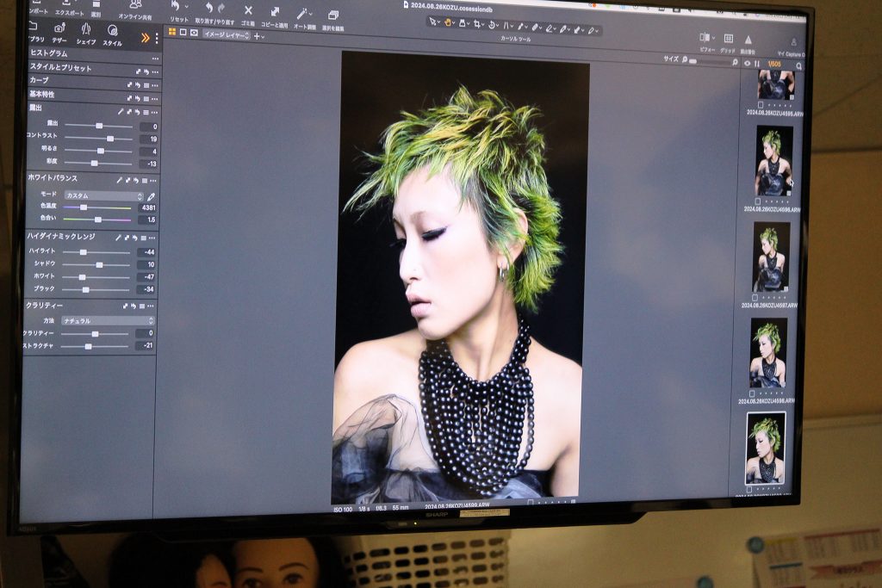Select thumbnail 2024.08.26KOZU4596.ARW in browser
The width and height of the screenshot is (882, 588).
coord(774,161)
